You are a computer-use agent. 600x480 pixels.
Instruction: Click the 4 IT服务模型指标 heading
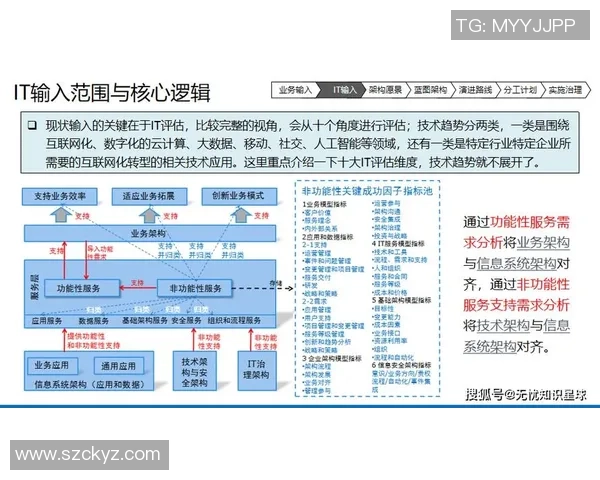tap(398, 243)
